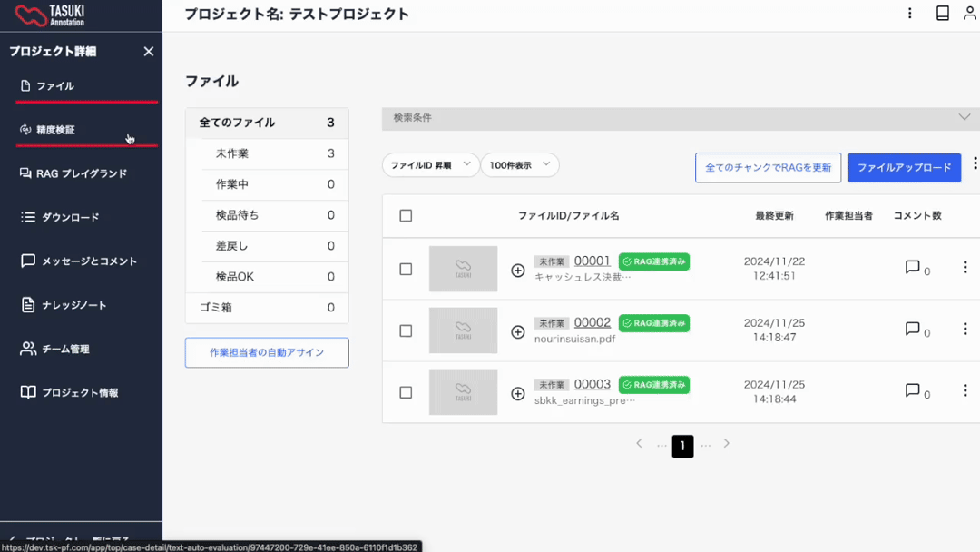Check the checkbox for file 00003
This screenshot has width=980, height=552.
click(x=406, y=392)
